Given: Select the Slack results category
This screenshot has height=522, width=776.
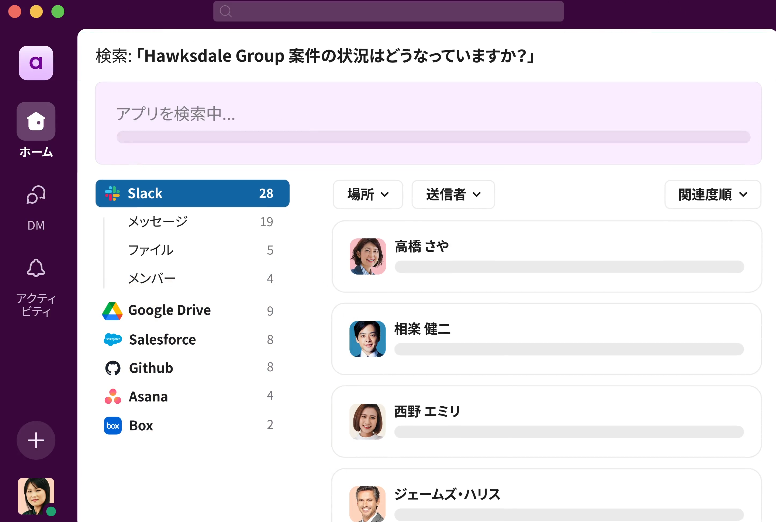Looking at the screenshot, I should pyautogui.click(x=193, y=193).
